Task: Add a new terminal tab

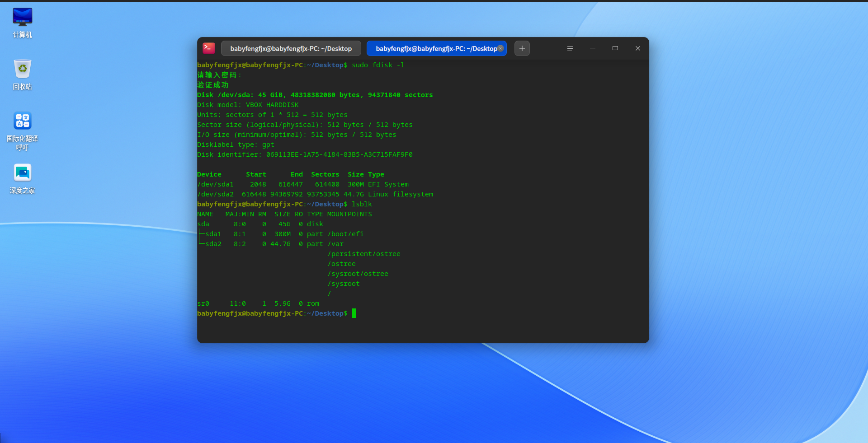Action: pos(522,48)
